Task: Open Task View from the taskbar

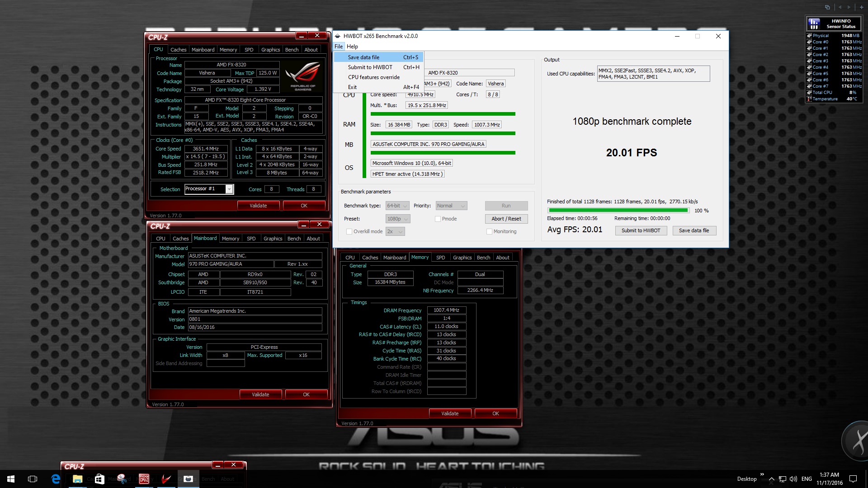Action: coord(33,479)
